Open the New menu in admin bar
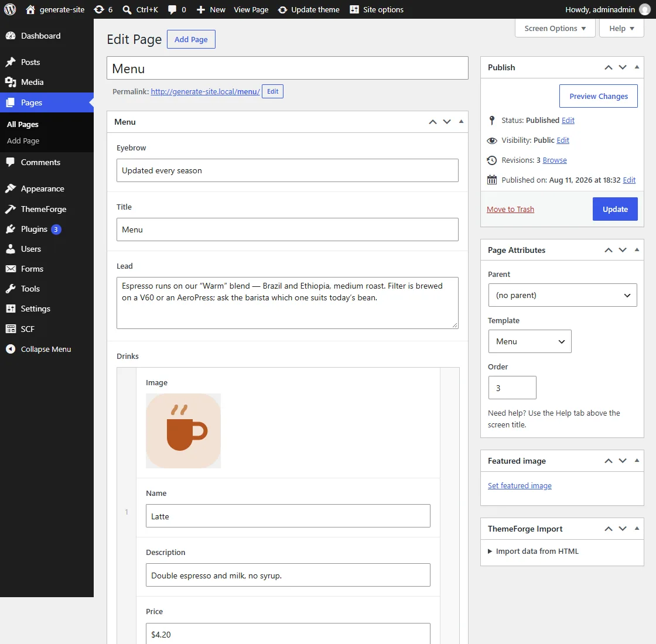This screenshot has width=656, height=644. (x=211, y=9)
